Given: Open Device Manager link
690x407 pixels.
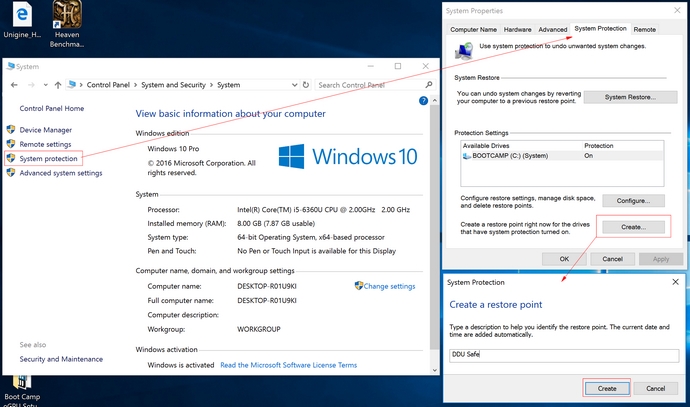Looking at the screenshot, I should coord(45,130).
